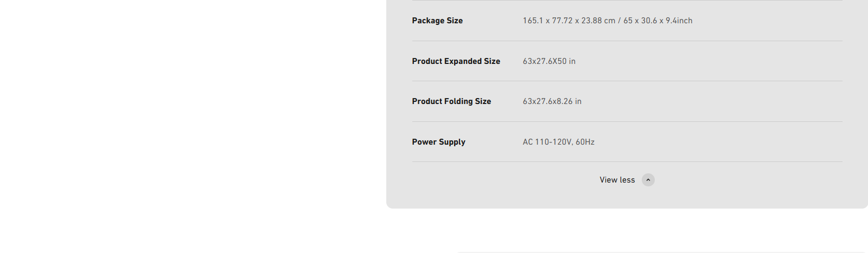Click the divider below Product Expanded Size row

[627, 81]
